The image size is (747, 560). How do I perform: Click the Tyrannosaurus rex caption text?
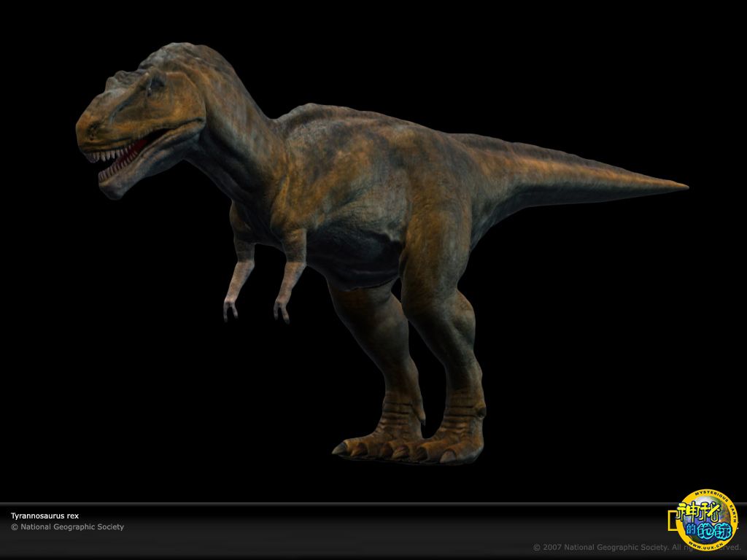click(44, 515)
